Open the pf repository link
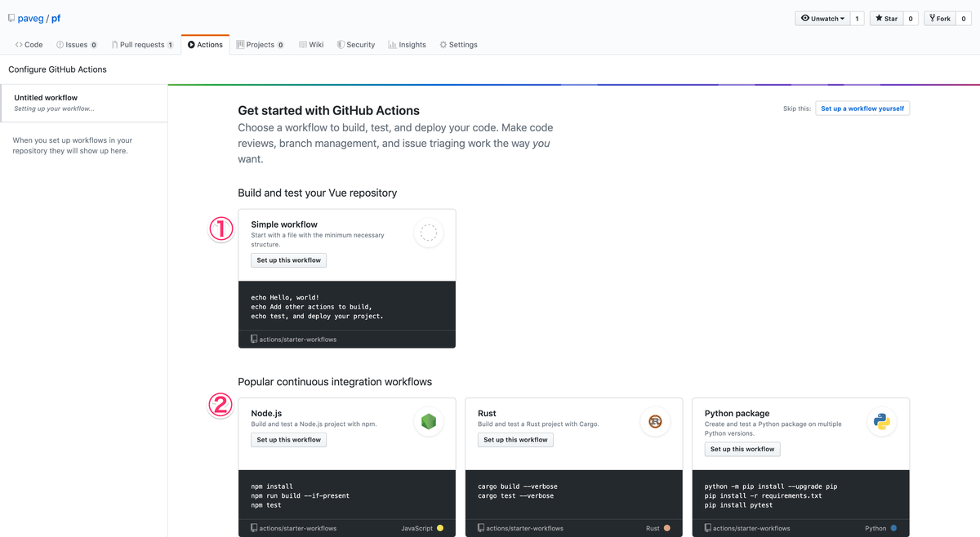 [x=56, y=18]
